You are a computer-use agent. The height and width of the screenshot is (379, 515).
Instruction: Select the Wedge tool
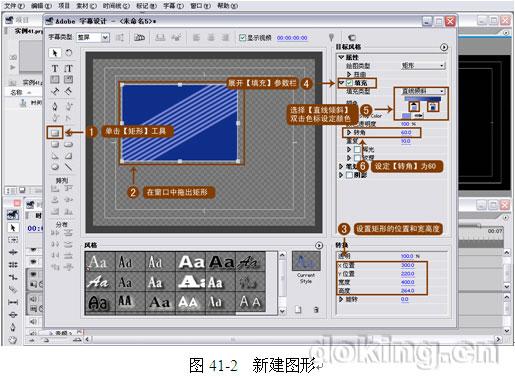(55, 156)
